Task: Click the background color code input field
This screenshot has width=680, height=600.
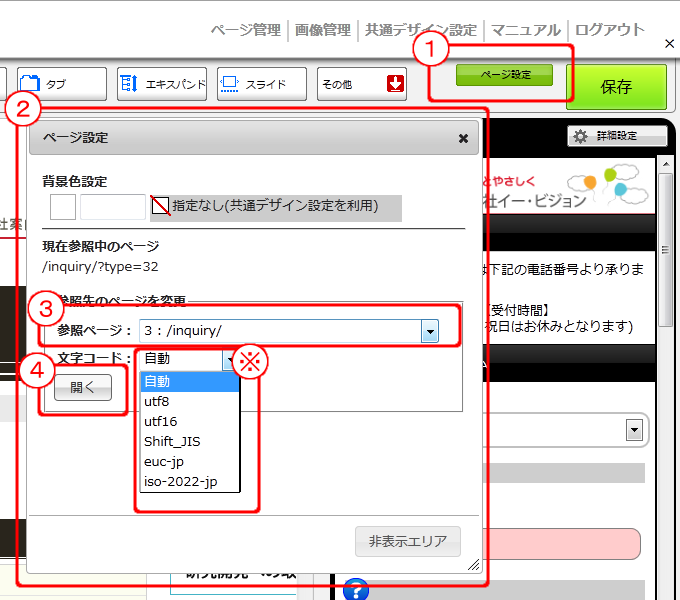Action: click(x=112, y=207)
